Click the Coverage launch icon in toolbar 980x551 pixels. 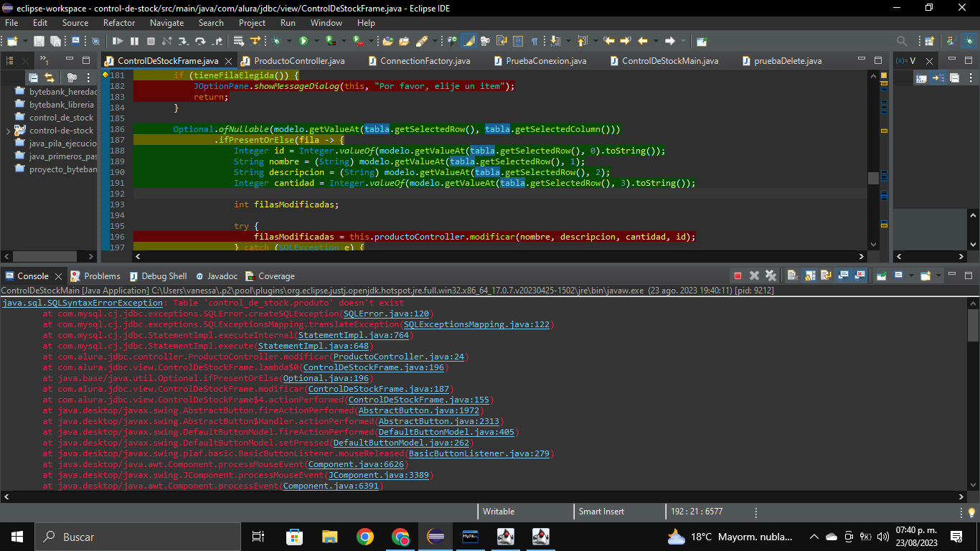tap(331, 41)
